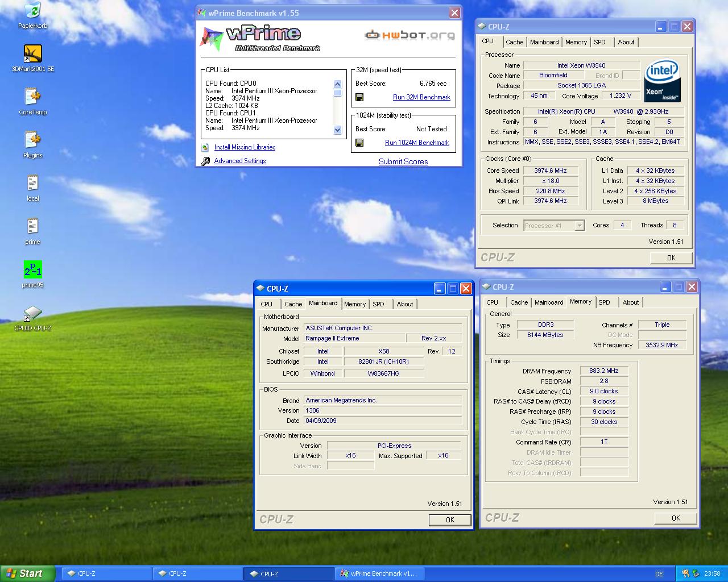Switch to Memory tab in top CPU-Z window
The width and height of the screenshot is (728, 582).
click(576, 42)
